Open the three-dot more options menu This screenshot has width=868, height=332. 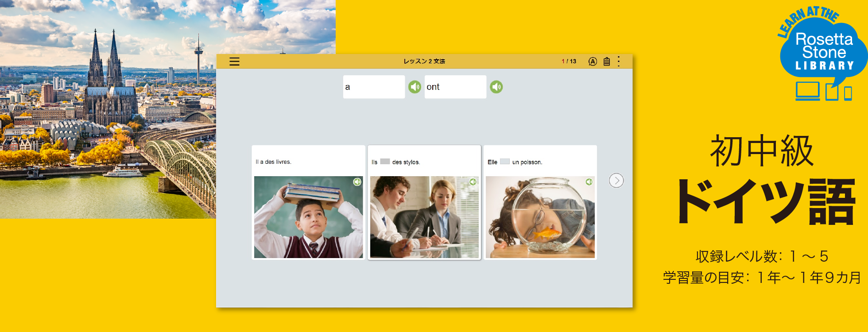[x=619, y=62]
